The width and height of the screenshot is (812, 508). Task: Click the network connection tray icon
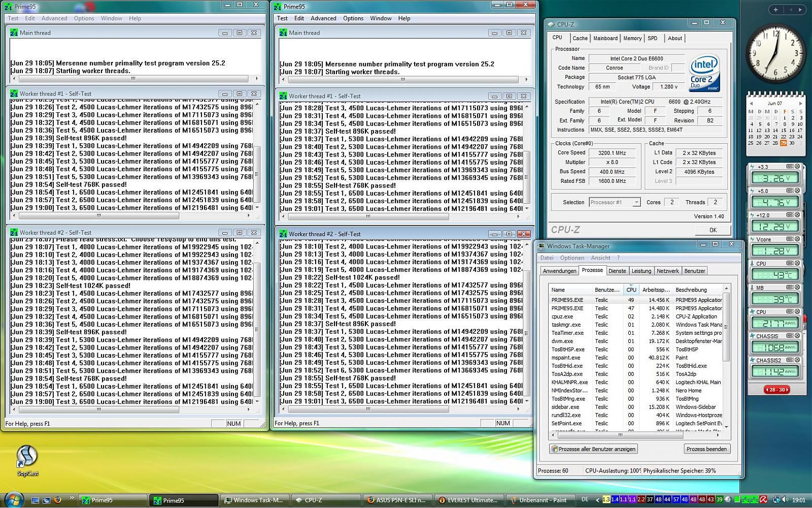point(776,499)
